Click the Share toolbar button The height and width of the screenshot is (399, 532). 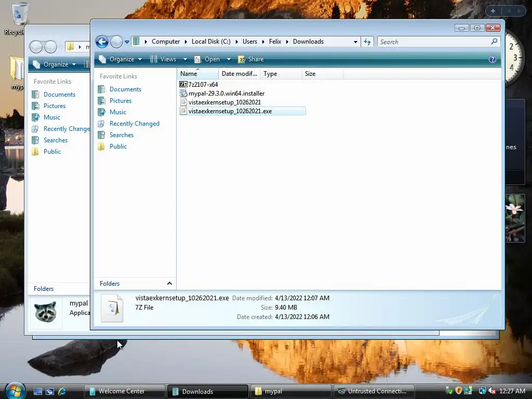(251, 59)
